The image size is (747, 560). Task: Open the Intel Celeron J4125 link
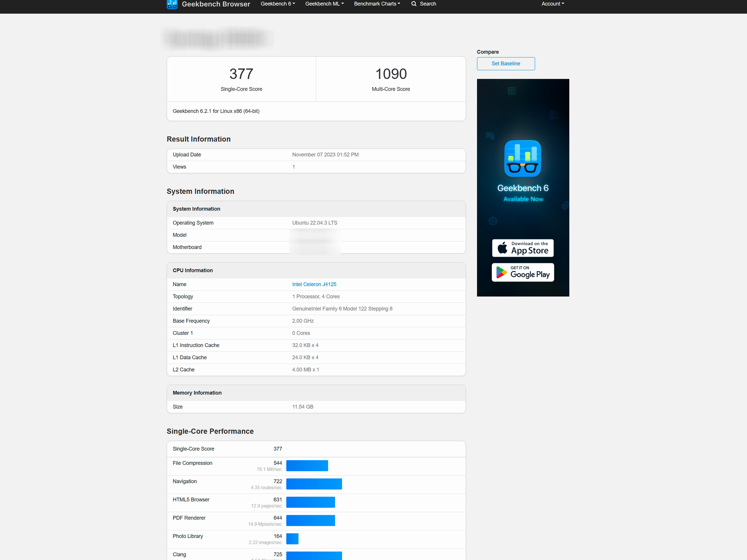click(314, 284)
